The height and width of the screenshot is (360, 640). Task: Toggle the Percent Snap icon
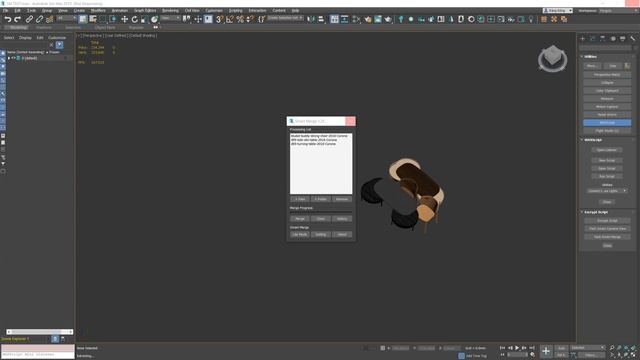point(240,19)
